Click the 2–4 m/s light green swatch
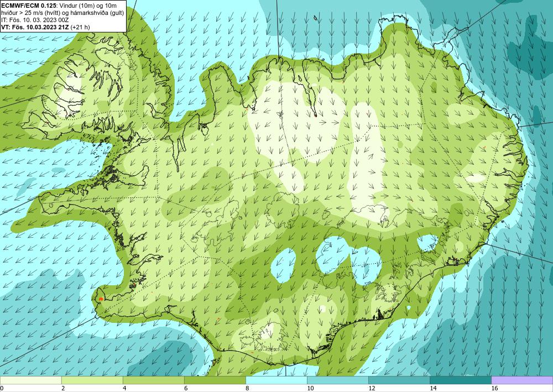The width and height of the screenshot is (553, 392). coord(92,380)
